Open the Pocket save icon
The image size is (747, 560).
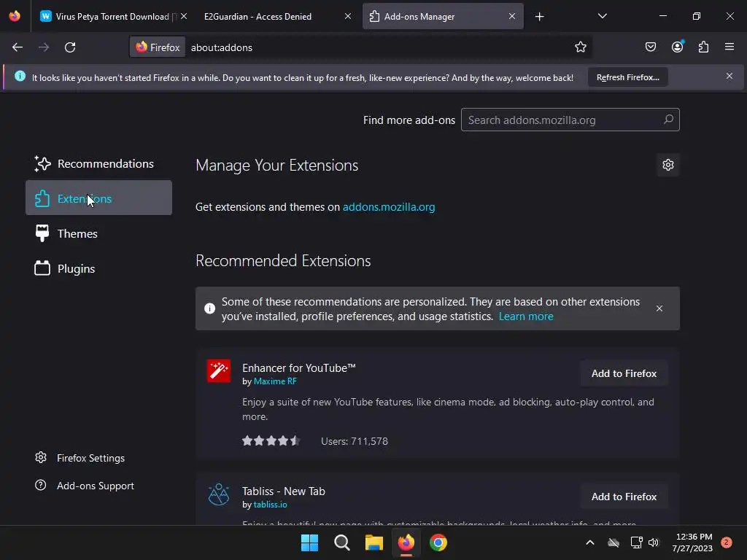point(650,47)
